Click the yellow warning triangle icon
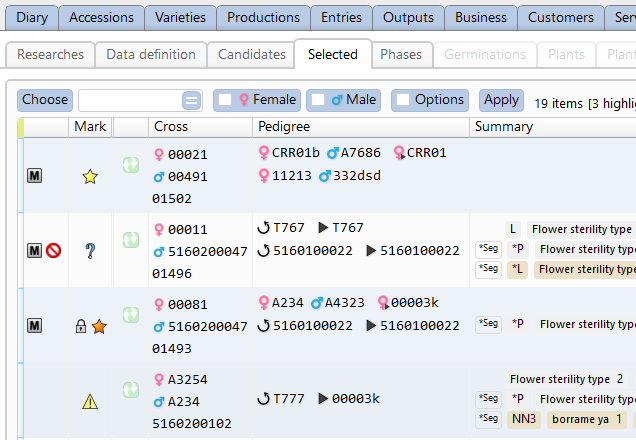The height and width of the screenshot is (440, 636). [x=90, y=401]
